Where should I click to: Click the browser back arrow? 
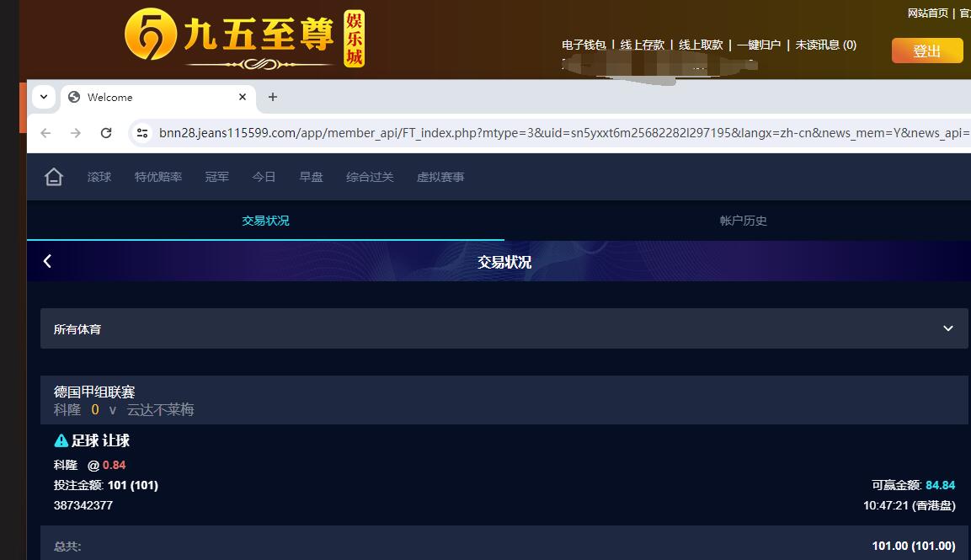(x=45, y=133)
